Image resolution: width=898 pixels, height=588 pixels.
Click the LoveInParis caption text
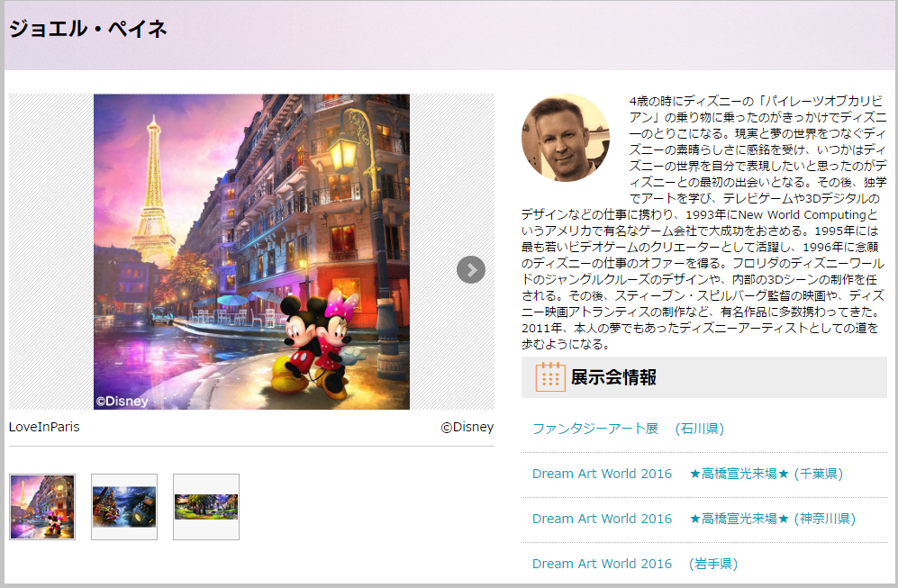[44, 427]
